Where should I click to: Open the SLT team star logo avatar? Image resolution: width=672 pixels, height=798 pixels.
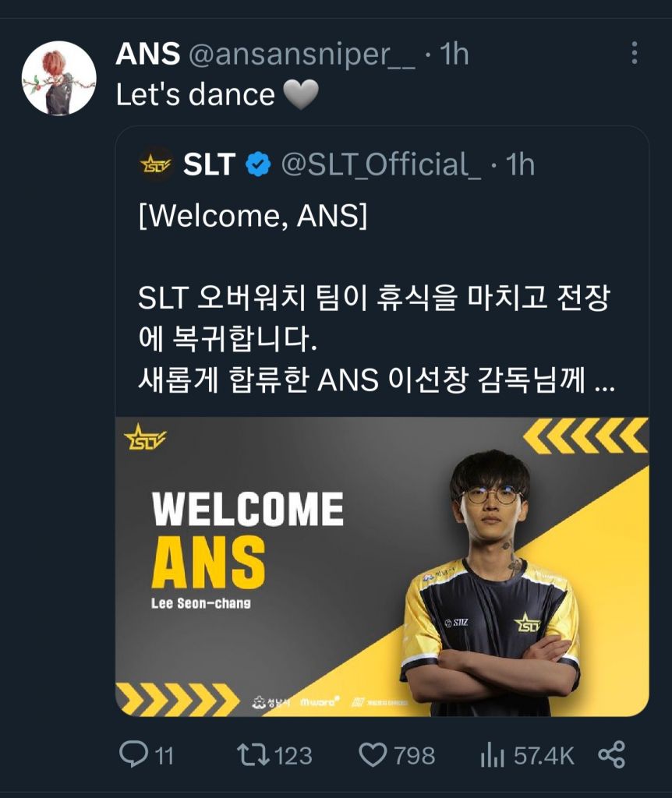(x=156, y=165)
